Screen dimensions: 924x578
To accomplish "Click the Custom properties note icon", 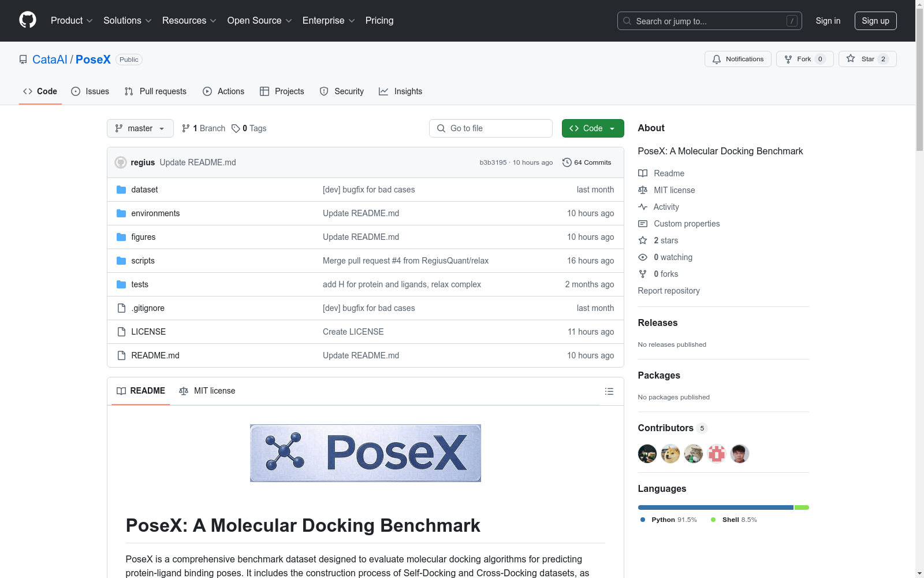I will [643, 224].
